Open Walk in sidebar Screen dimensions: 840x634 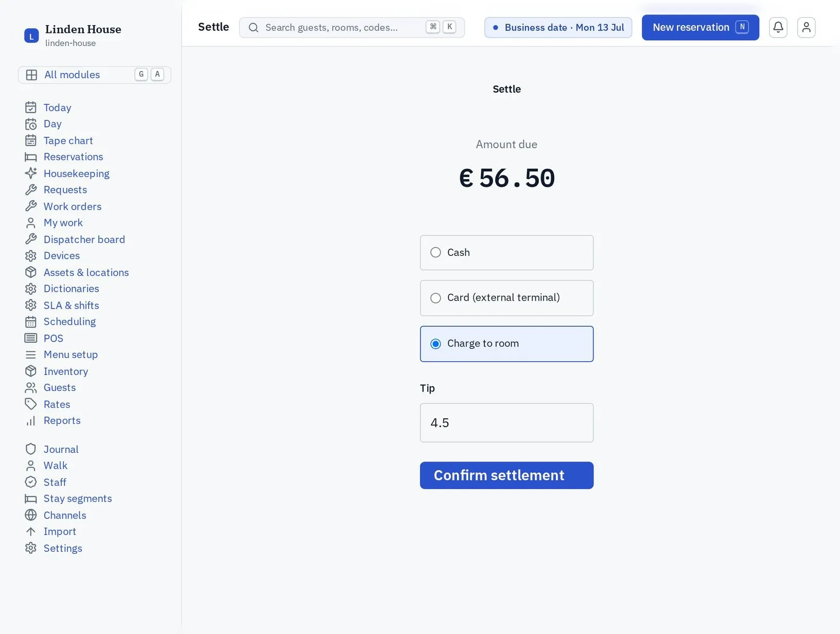pyautogui.click(x=56, y=466)
